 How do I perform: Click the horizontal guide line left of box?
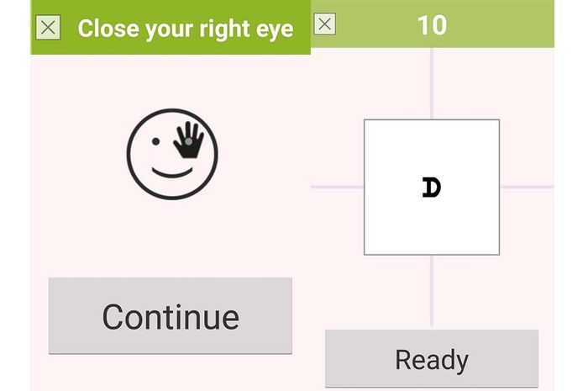(337, 187)
